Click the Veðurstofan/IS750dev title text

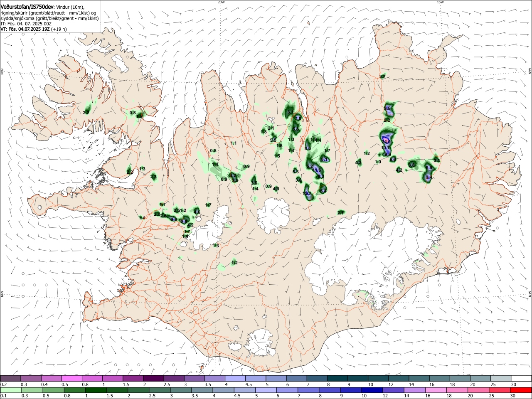point(27,6)
